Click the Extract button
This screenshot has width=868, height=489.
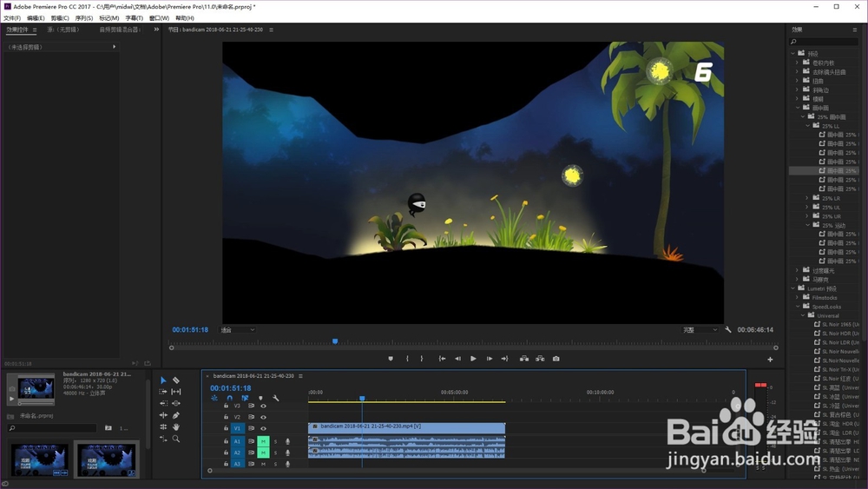click(540, 359)
